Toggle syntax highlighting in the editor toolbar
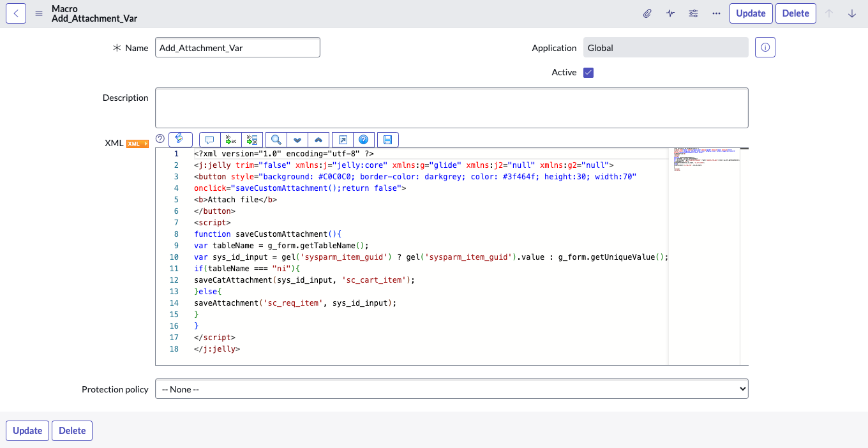Viewport: 868px width, 448px height. tap(180, 139)
